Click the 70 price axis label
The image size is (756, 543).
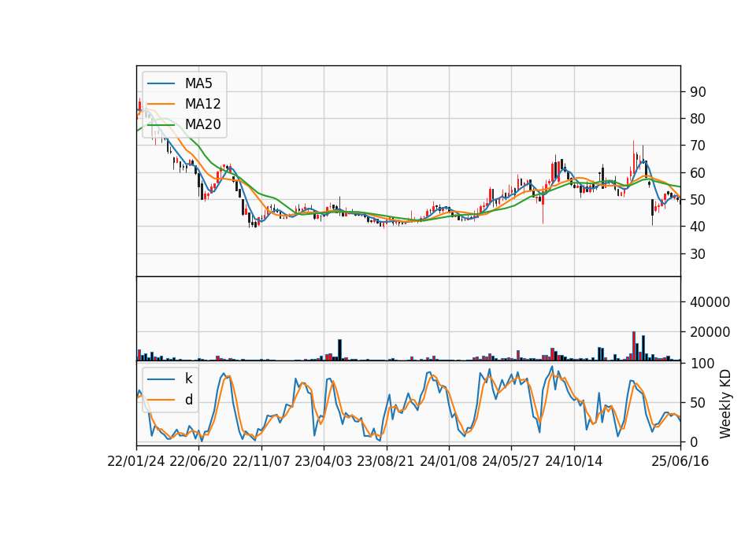[698, 146]
